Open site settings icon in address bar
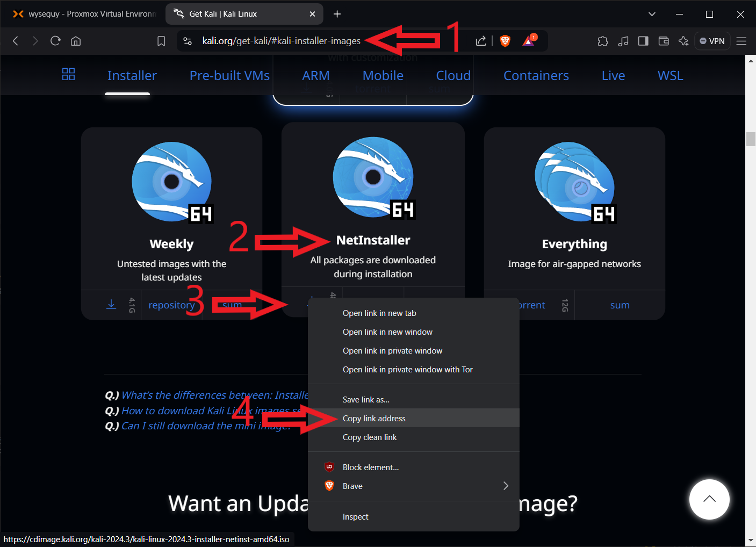This screenshot has width=756, height=547. tap(188, 41)
